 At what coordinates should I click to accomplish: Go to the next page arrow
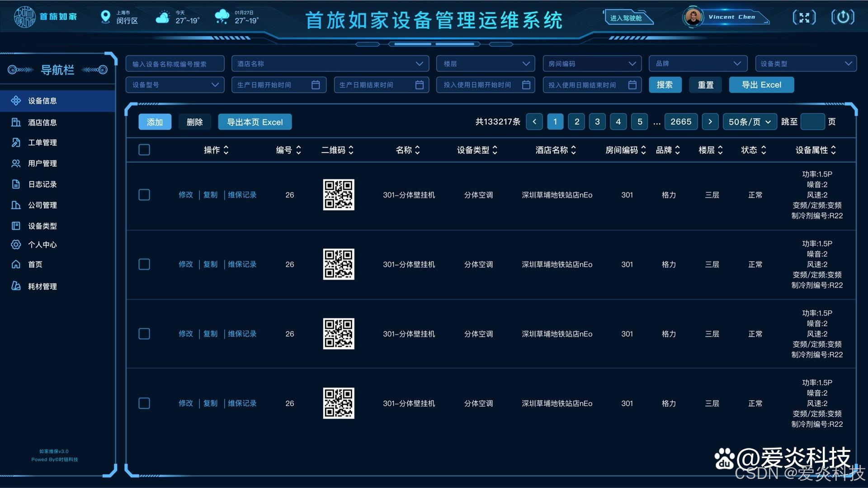coord(710,122)
